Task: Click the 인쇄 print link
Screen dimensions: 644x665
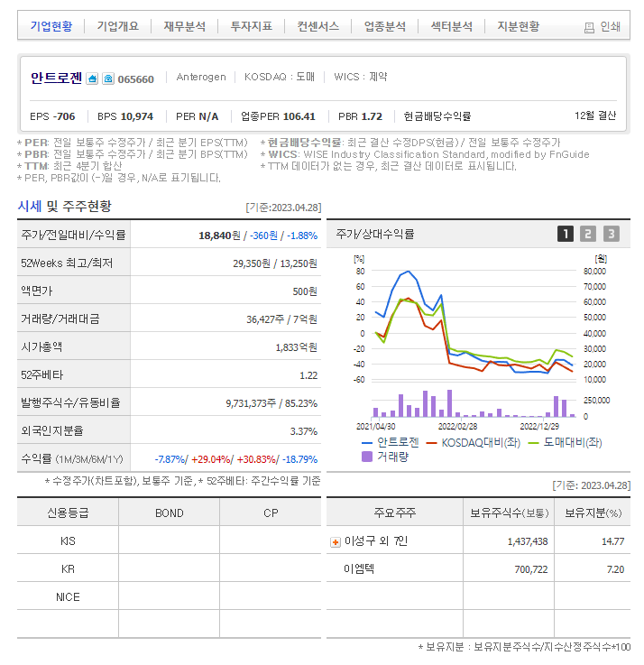Action: [610, 27]
